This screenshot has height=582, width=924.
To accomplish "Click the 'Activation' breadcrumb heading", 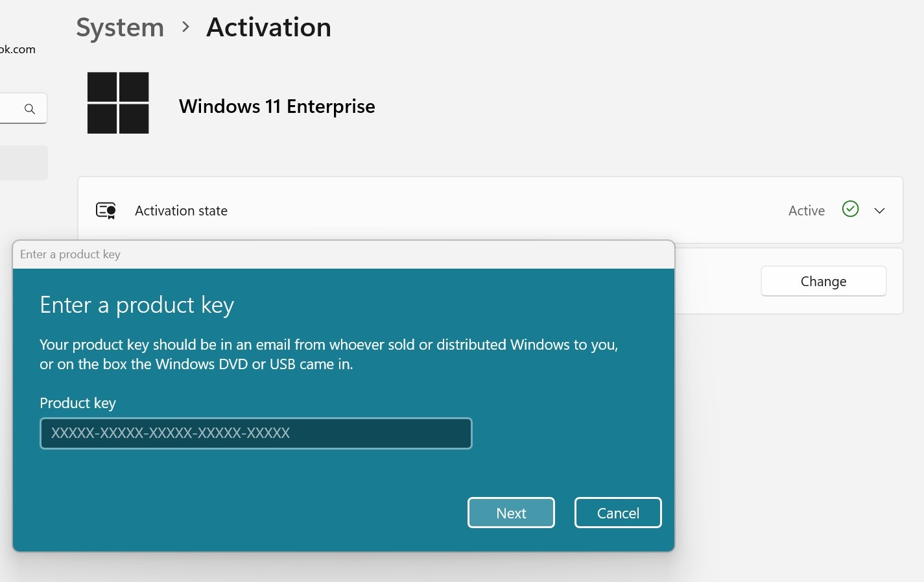I will [268, 28].
